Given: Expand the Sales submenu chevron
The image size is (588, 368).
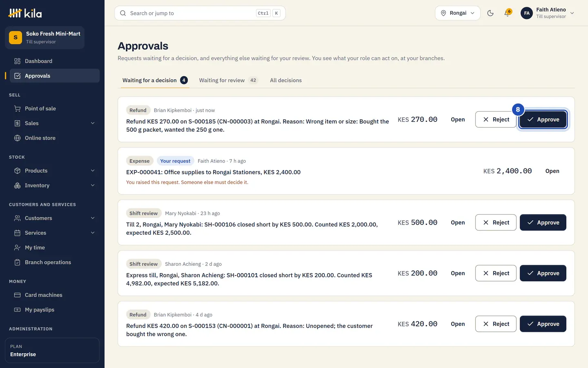Looking at the screenshot, I should tap(93, 123).
